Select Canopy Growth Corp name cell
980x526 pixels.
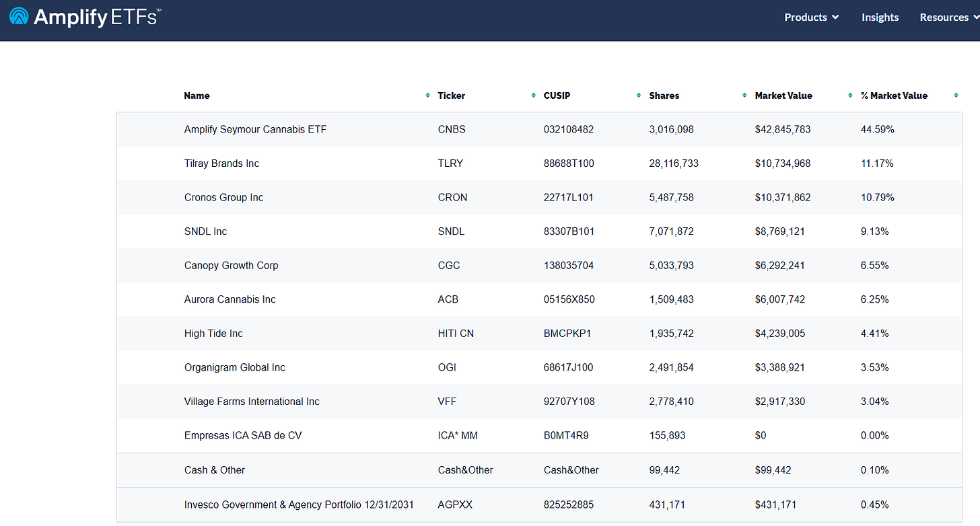tap(231, 266)
